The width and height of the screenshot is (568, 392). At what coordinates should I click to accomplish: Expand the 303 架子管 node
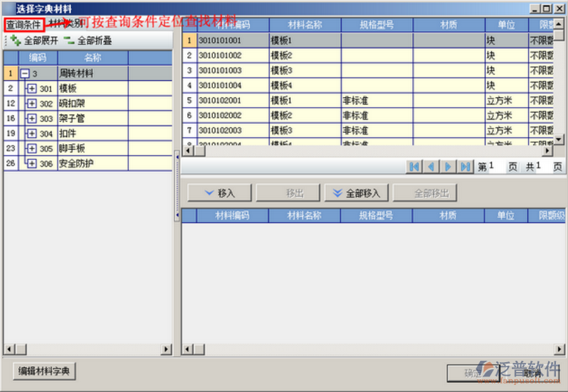(32, 119)
